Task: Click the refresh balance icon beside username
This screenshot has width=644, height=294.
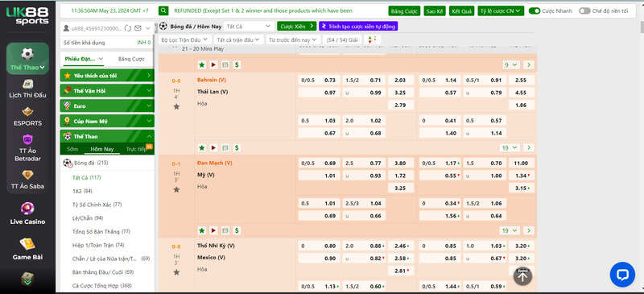Action: (x=128, y=28)
